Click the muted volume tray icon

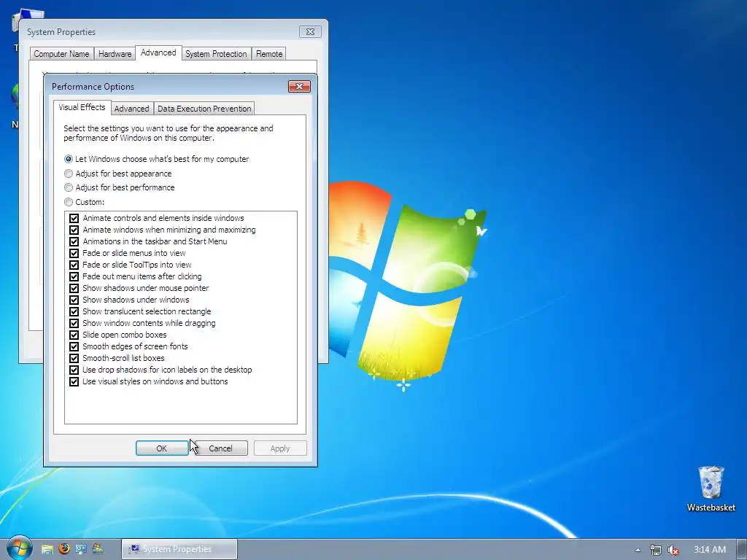tap(673, 550)
